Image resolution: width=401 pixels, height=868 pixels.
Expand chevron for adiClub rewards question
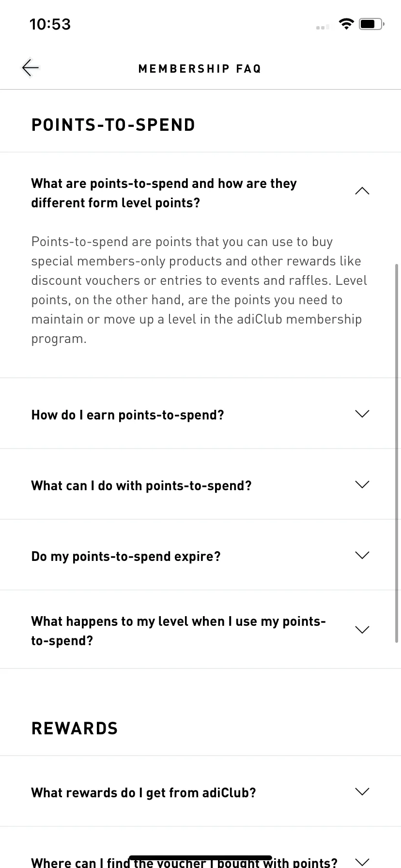[x=362, y=791]
